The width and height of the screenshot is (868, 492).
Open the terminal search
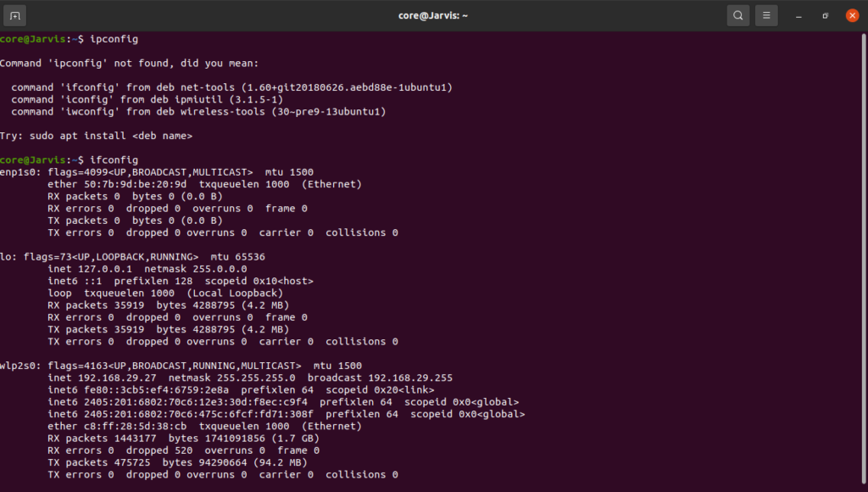pyautogui.click(x=738, y=15)
